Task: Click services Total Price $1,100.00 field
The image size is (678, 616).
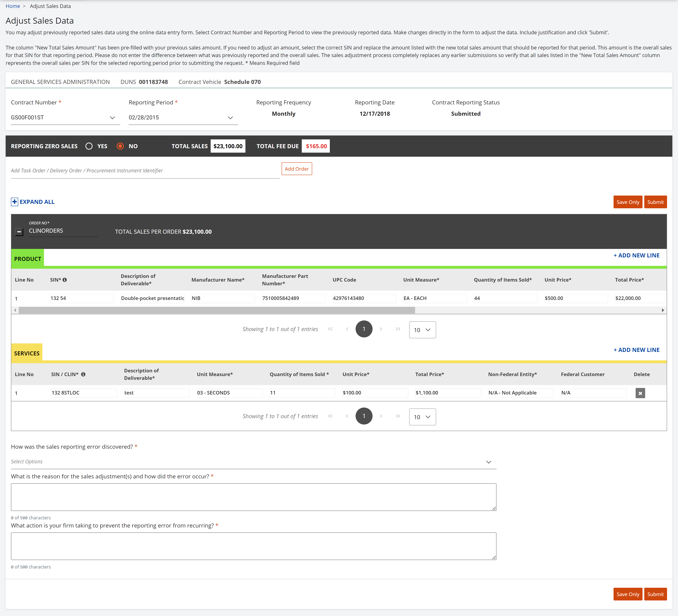Action: (448, 393)
